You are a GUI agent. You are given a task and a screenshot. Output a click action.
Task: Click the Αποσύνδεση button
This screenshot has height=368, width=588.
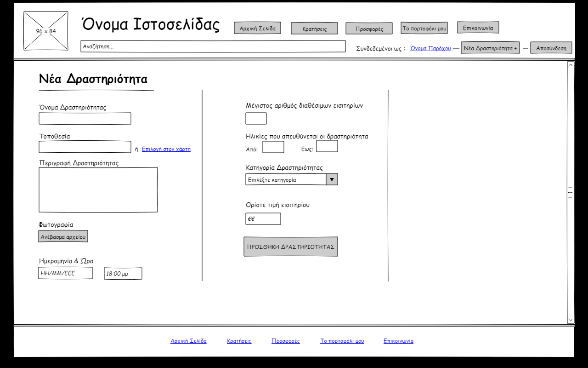(551, 48)
